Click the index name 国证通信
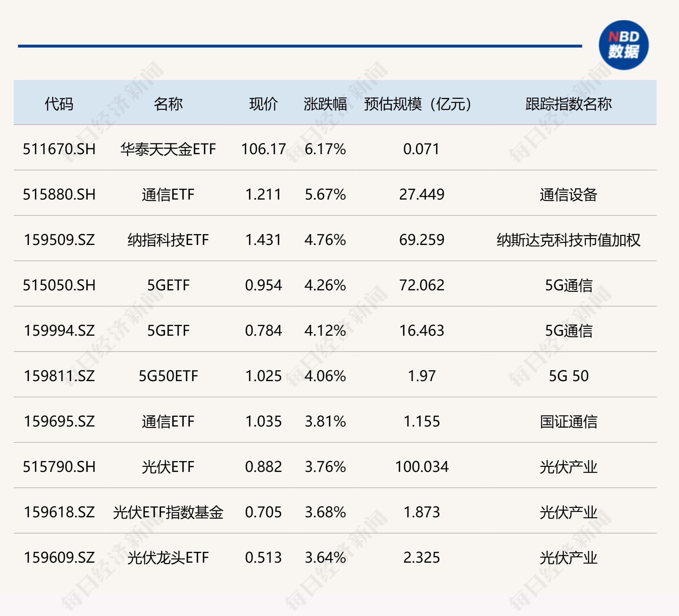Viewport: 679px width, 616px height. [x=568, y=421]
